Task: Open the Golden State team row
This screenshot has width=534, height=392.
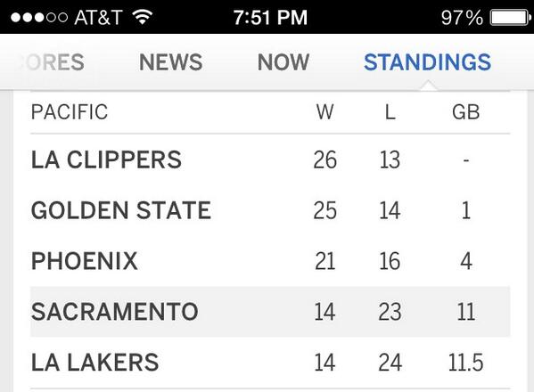Action: (x=270, y=210)
